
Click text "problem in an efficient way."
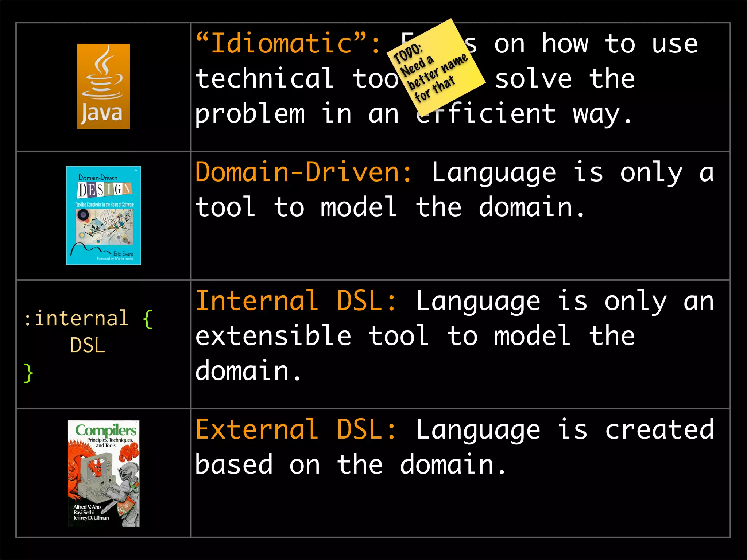pyautogui.click(x=414, y=114)
